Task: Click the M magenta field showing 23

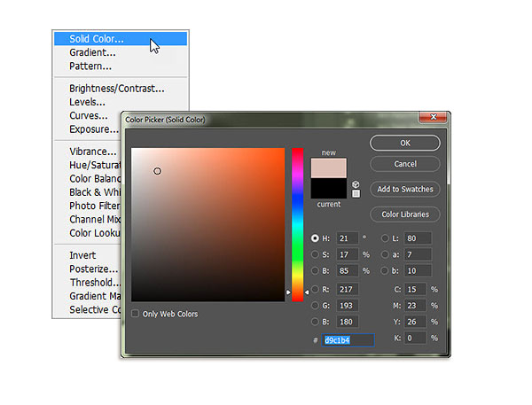Action: [415, 306]
